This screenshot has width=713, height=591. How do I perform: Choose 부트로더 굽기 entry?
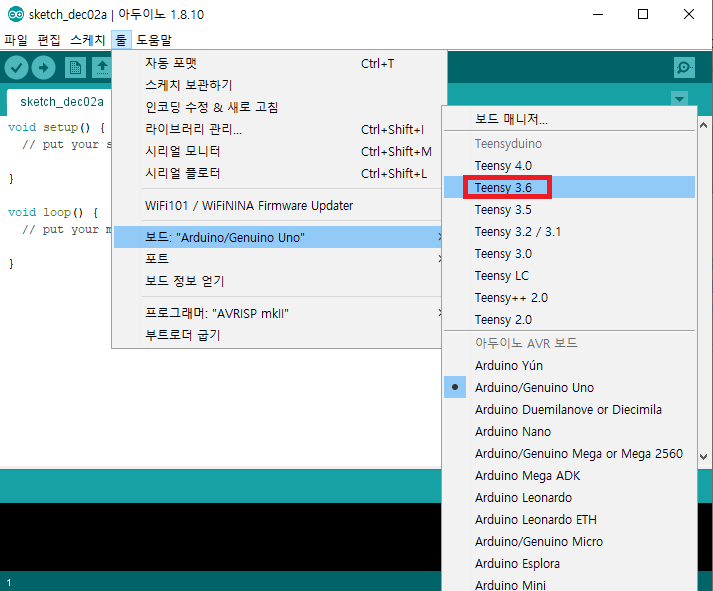coord(277,335)
